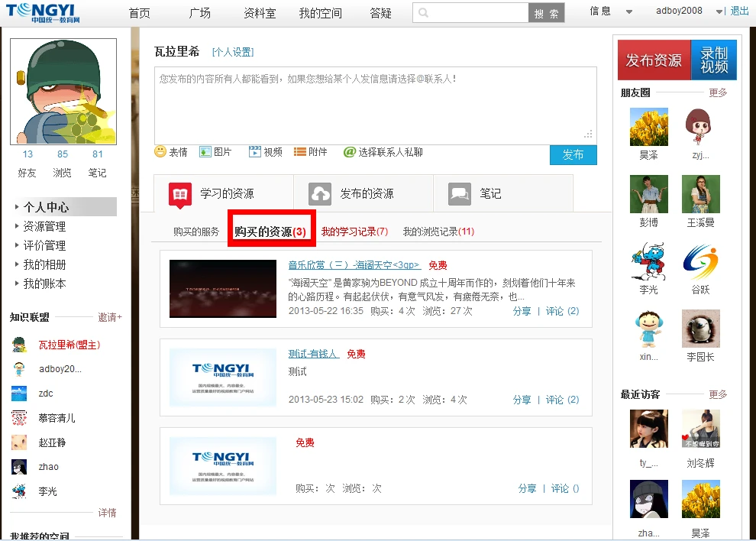
Task: Open the 信息 dropdown arrow
Action: click(x=628, y=12)
